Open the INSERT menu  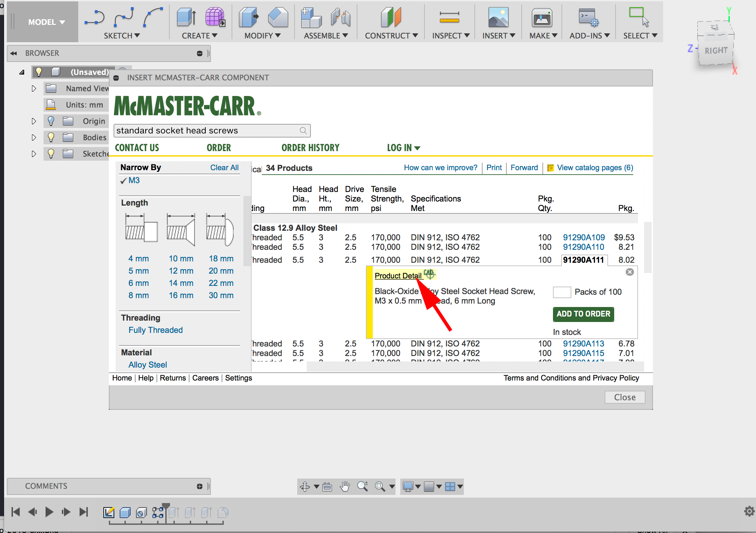[499, 36]
